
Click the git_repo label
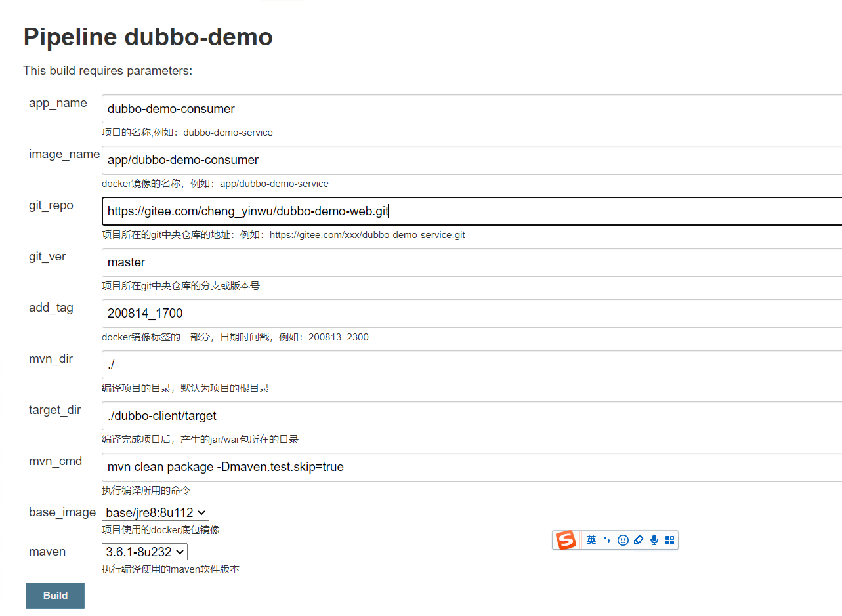(x=51, y=205)
